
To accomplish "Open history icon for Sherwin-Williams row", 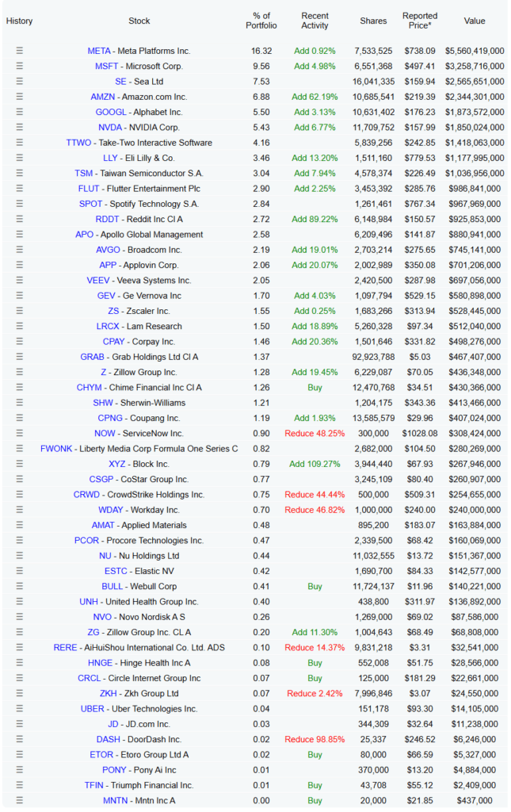I will click(x=20, y=402).
